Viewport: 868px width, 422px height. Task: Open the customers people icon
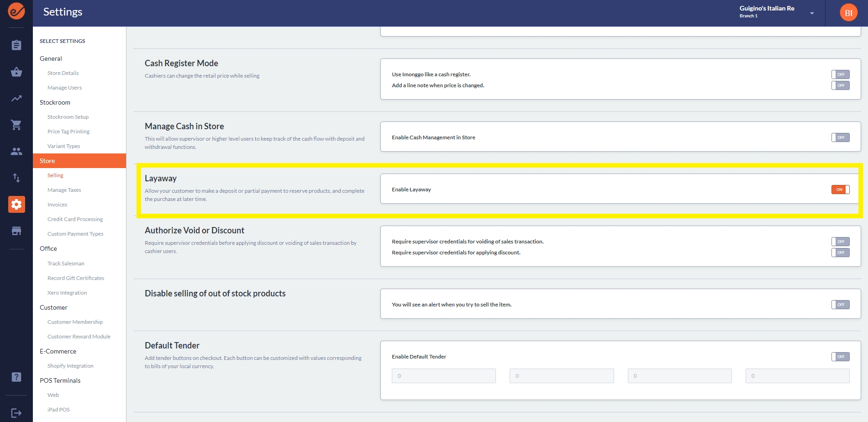16,151
